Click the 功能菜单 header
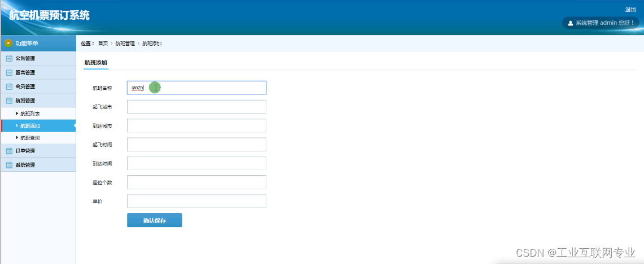Viewport: 644px width, 264px height. [x=38, y=44]
